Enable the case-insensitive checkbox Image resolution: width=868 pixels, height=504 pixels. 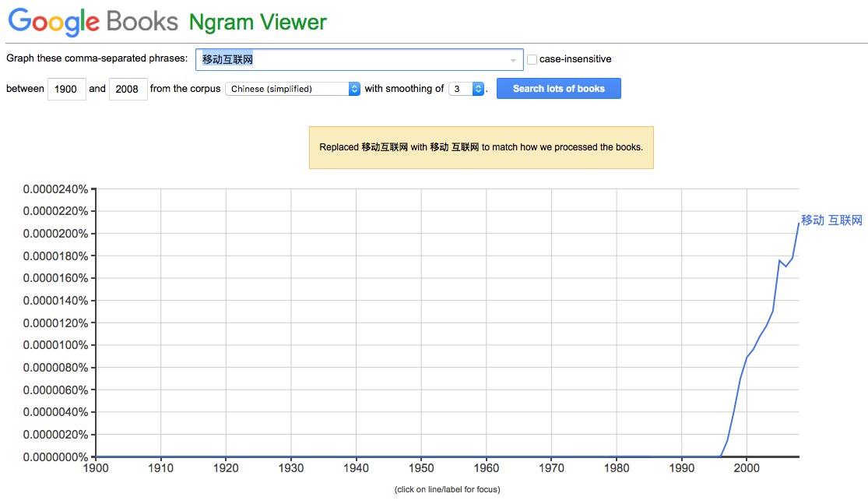pyautogui.click(x=532, y=59)
